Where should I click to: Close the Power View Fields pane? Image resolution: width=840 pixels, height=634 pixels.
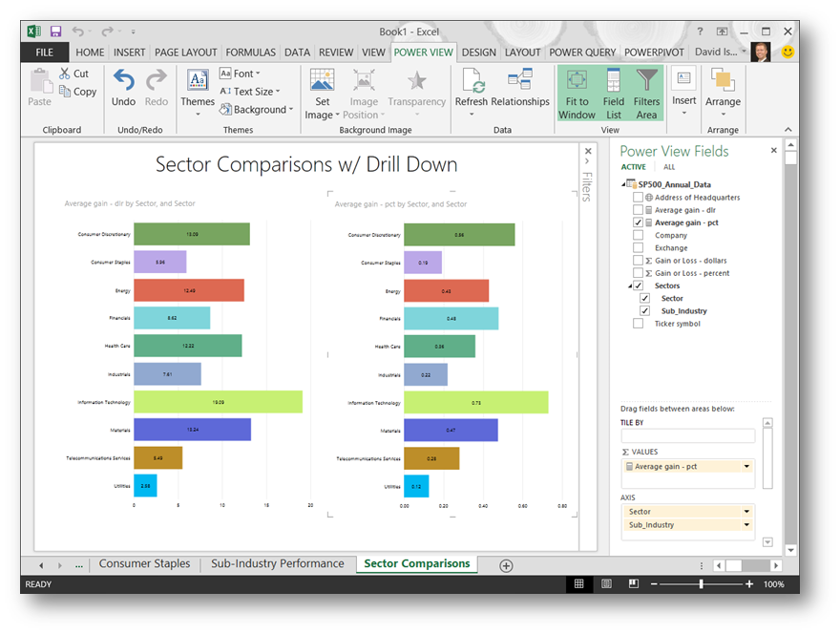tap(773, 151)
